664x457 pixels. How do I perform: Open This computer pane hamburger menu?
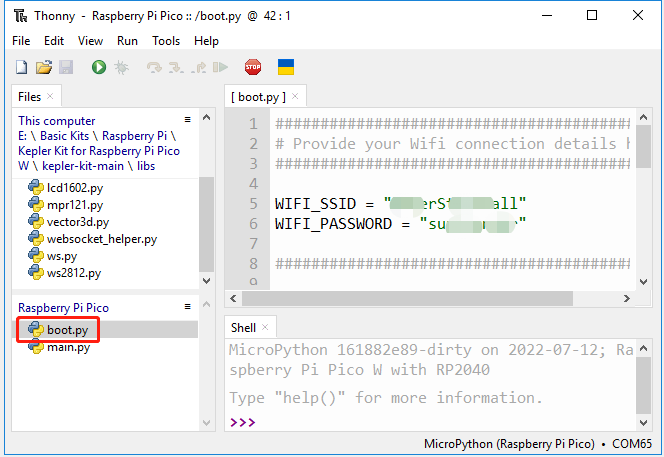click(x=188, y=119)
